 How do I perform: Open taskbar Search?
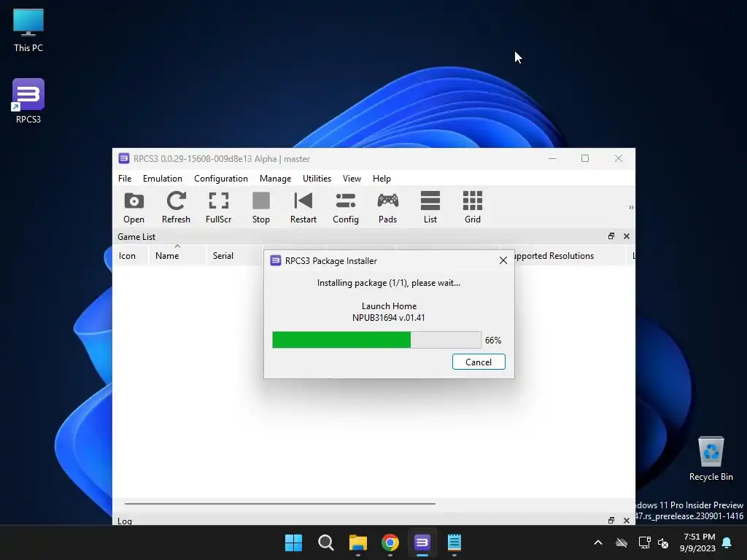[x=326, y=542]
